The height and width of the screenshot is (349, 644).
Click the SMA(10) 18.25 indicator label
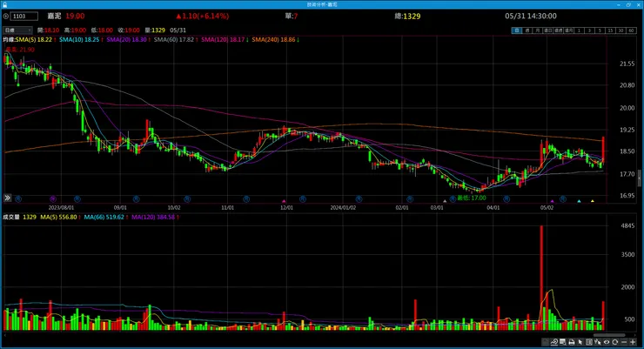(x=80, y=40)
